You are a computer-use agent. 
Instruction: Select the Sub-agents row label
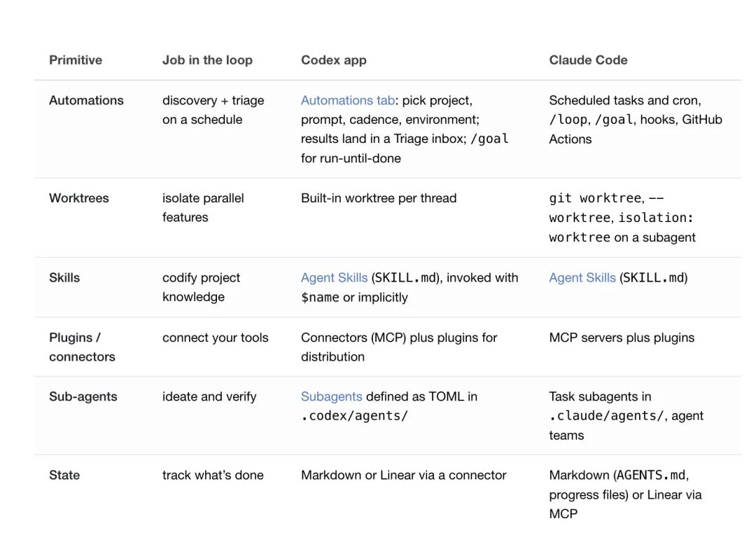(83, 396)
